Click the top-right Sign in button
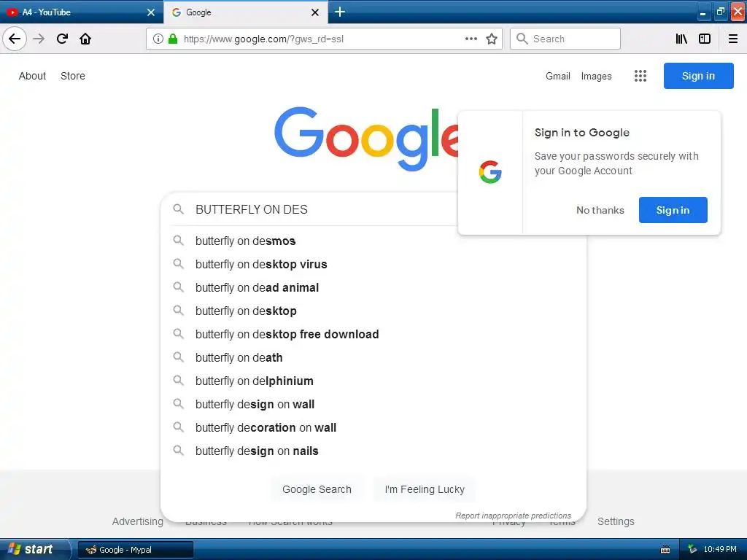 coord(698,76)
